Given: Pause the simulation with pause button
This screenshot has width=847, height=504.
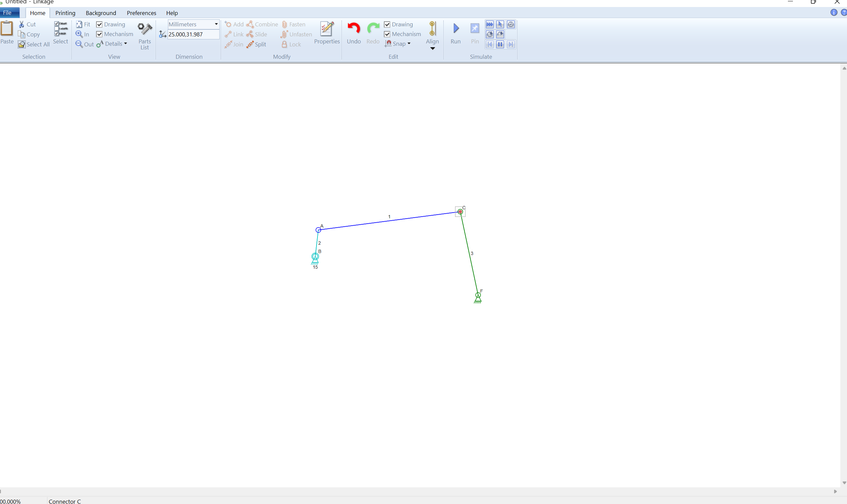Looking at the screenshot, I should pyautogui.click(x=500, y=44).
